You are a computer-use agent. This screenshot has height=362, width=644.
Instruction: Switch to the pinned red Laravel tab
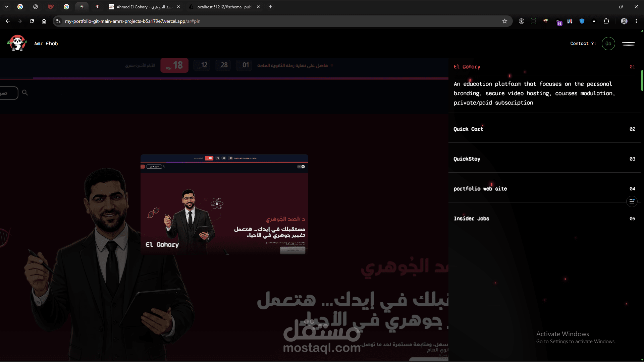[x=51, y=7]
